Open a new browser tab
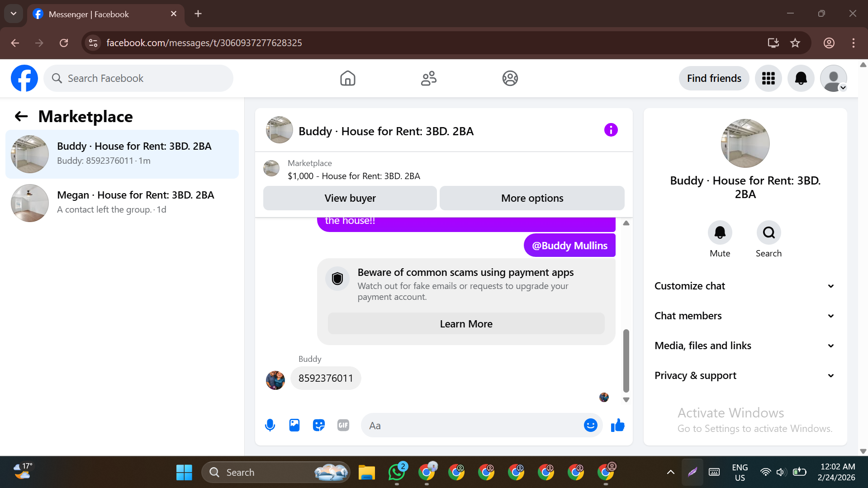Viewport: 868px width, 488px height. [x=198, y=14]
